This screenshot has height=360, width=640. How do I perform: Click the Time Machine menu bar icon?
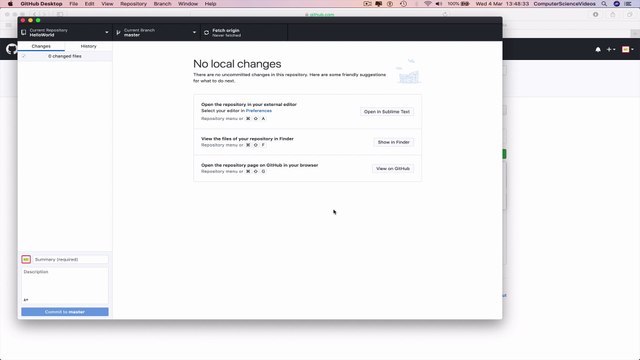tap(403, 4)
